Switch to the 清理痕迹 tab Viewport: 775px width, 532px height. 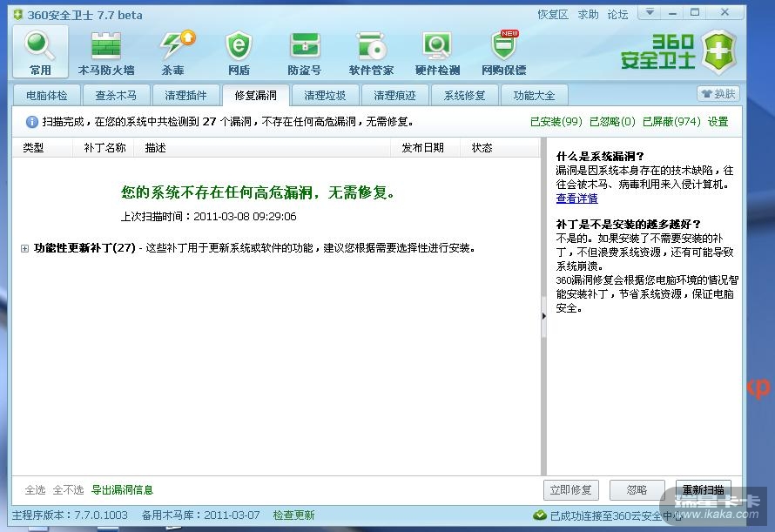pyautogui.click(x=394, y=96)
